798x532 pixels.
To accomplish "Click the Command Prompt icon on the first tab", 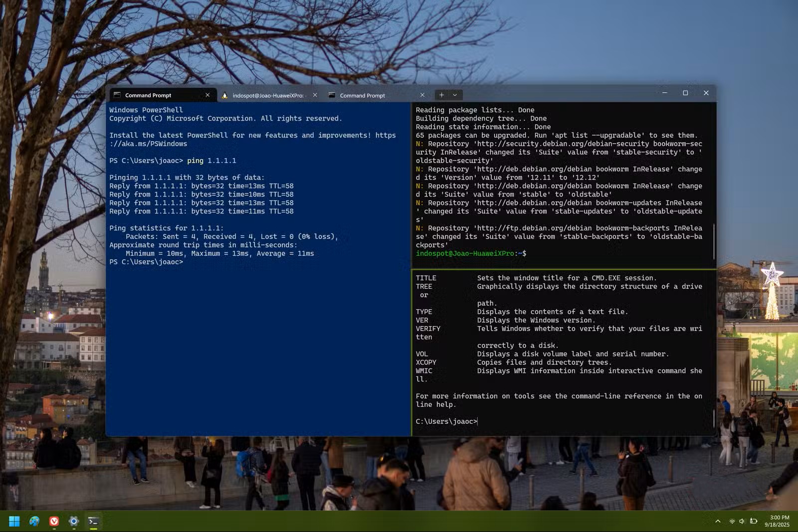I will (118, 95).
